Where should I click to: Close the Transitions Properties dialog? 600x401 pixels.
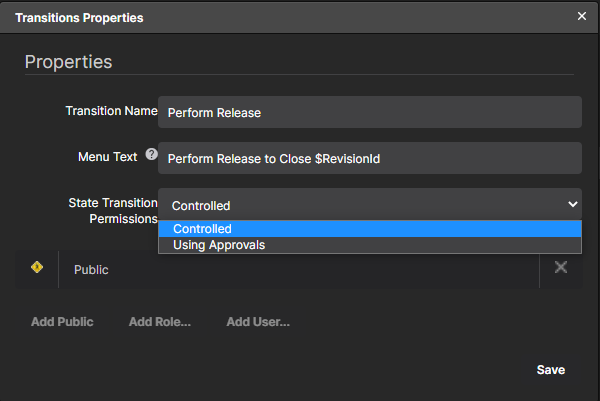(582, 16)
